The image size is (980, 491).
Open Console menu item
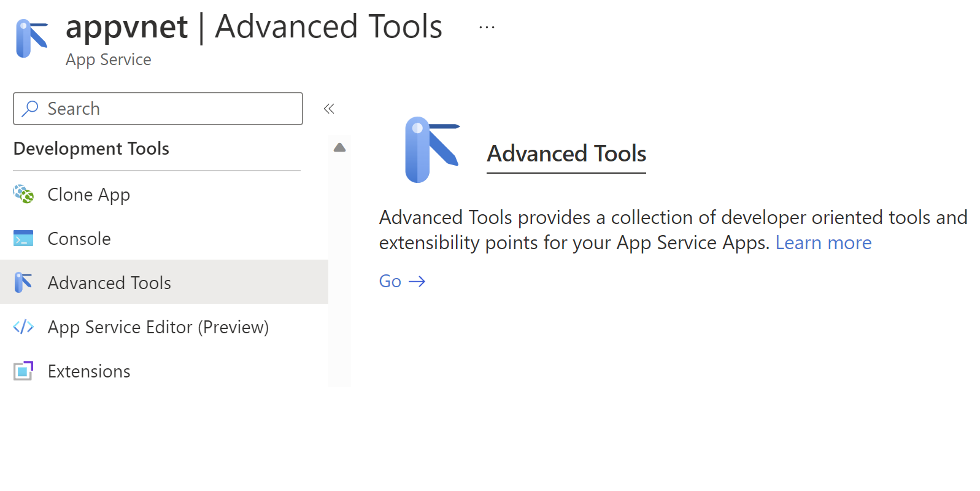pos(164,238)
